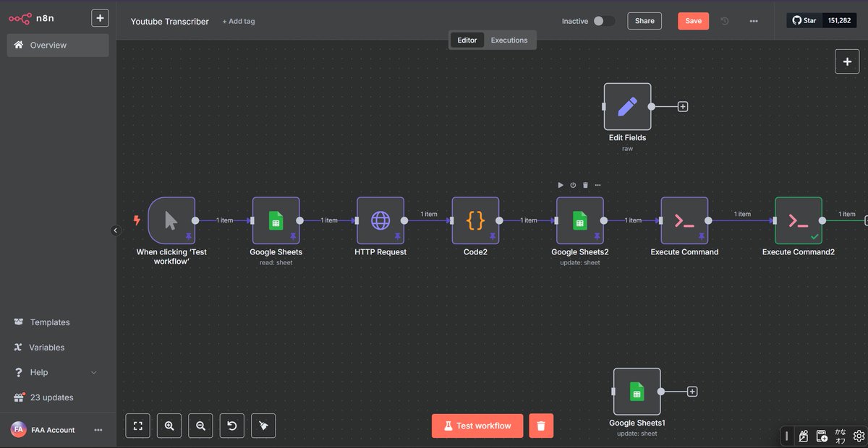The image size is (868, 448).
Task: Click the GitHub Star button
Action: pos(804,20)
